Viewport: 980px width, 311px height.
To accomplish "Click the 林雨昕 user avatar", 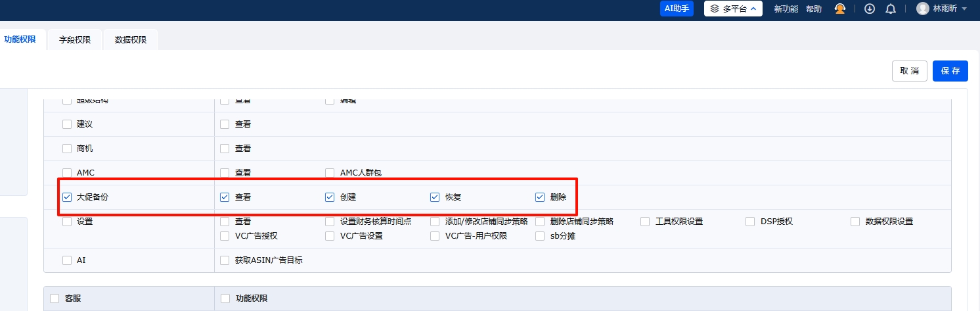I will point(923,9).
